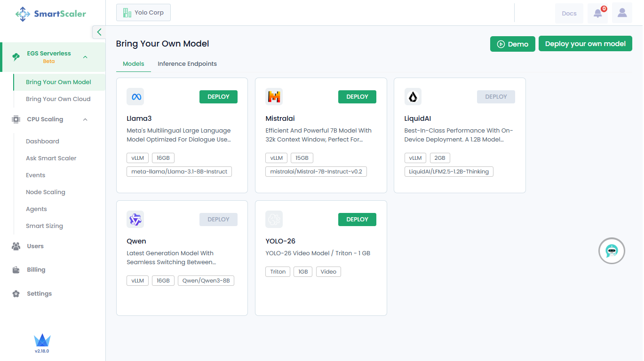
Task: Click the notification bell icon
Action: [597, 13]
